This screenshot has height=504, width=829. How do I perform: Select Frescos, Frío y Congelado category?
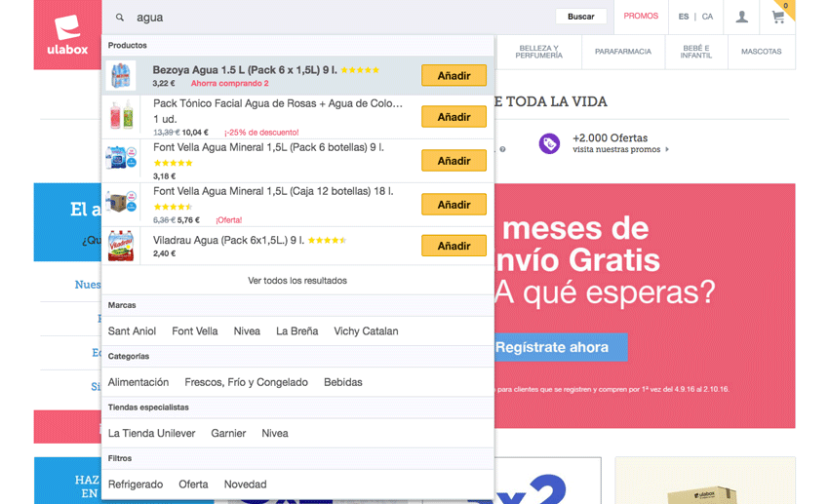[x=247, y=382]
